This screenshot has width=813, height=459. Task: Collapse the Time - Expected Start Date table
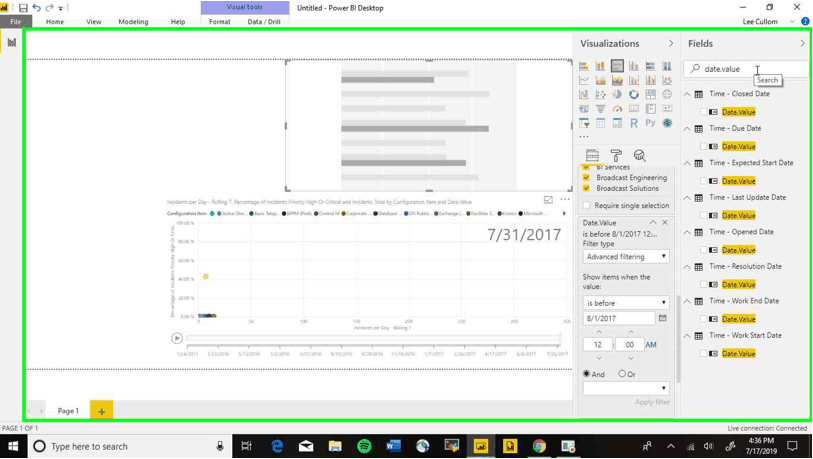[x=687, y=163]
